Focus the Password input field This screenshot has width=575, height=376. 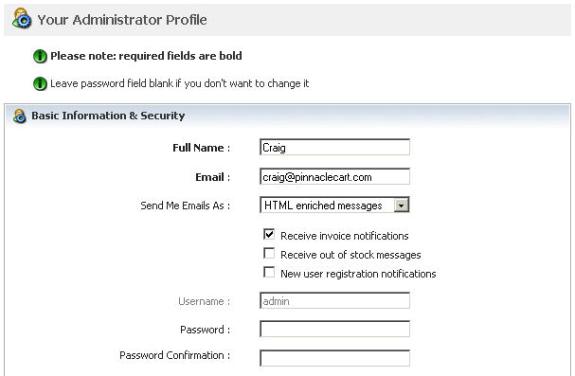click(334, 329)
